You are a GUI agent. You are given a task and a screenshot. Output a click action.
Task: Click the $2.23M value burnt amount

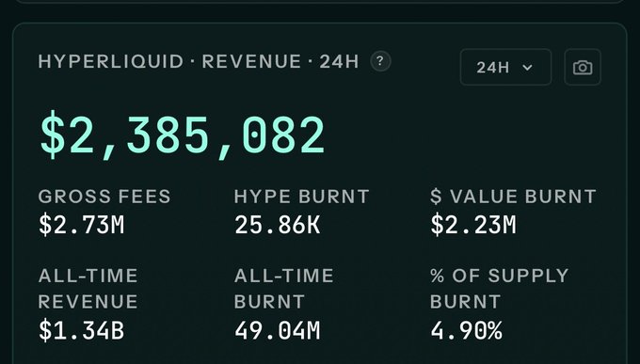[473, 225]
